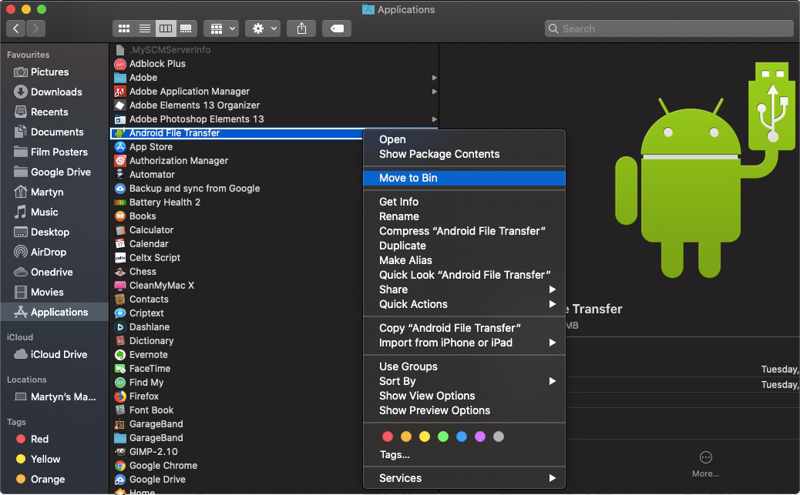Choose Compress "Android File Transfer"
The image size is (800, 495).
(x=464, y=231)
